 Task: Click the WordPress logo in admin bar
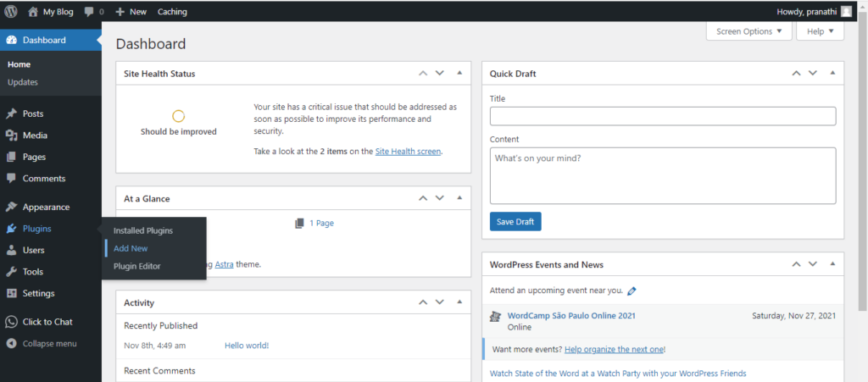[11, 12]
